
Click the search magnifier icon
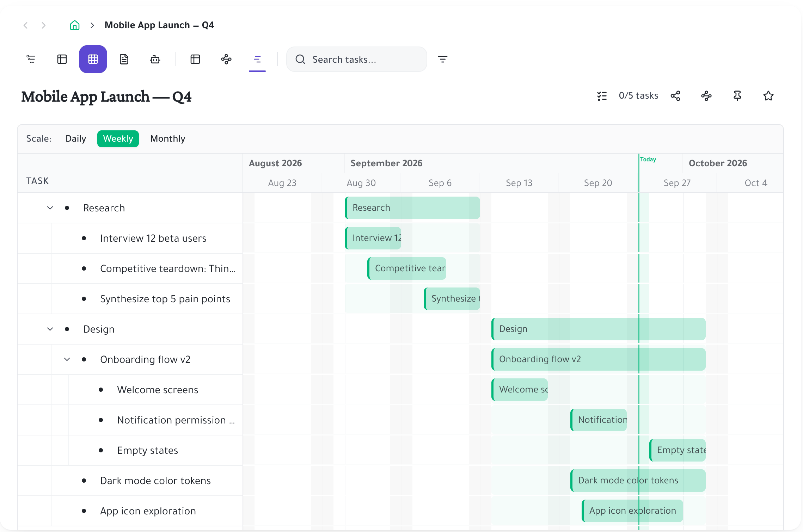click(300, 59)
